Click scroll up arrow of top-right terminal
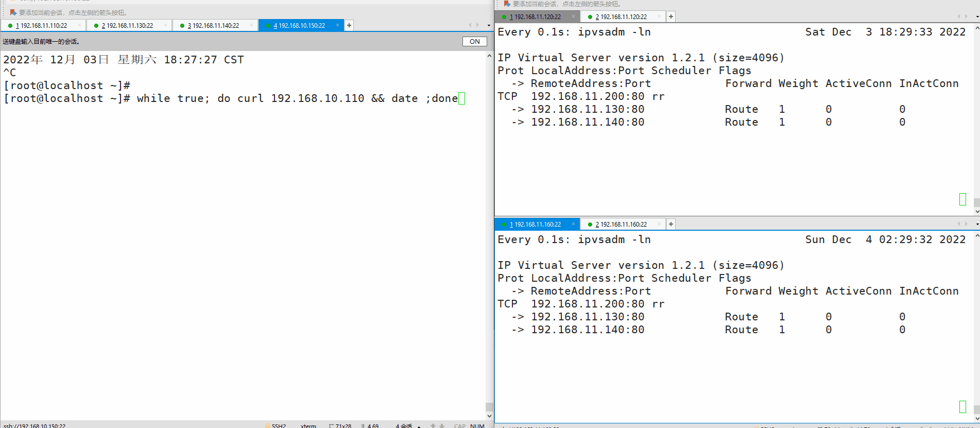Image resolution: width=980 pixels, height=428 pixels. [977, 28]
